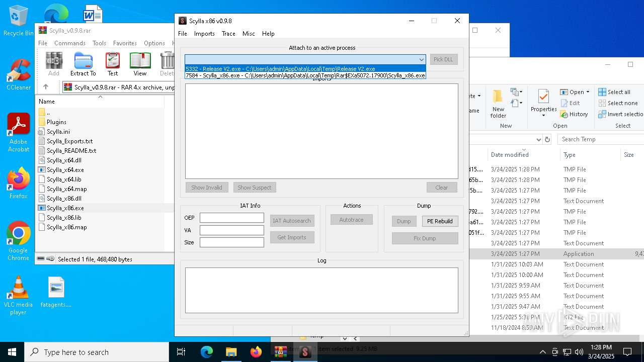Image resolution: width=644 pixels, height=362 pixels.
Task: Click Task View taskbar icon
Action: pos(181,352)
